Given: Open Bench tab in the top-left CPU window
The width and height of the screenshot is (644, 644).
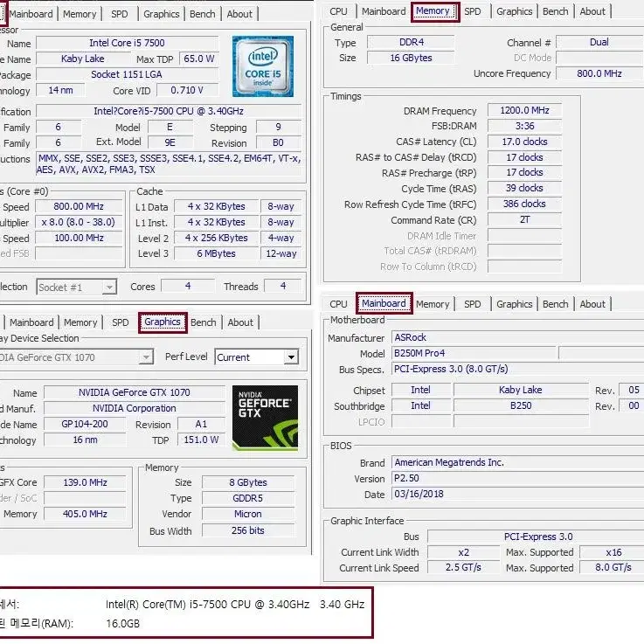Looking at the screenshot, I should [203, 14].
